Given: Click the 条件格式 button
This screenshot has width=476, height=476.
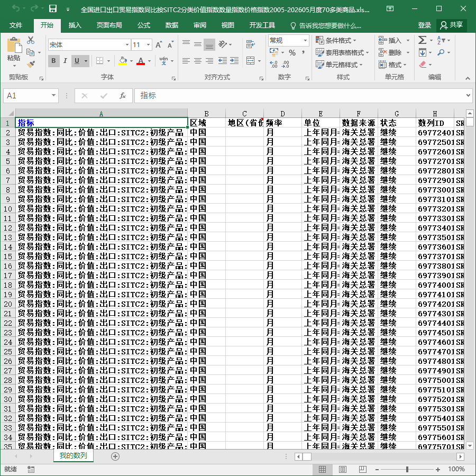Looking at the screenshot, I should [x=336, y=40].
